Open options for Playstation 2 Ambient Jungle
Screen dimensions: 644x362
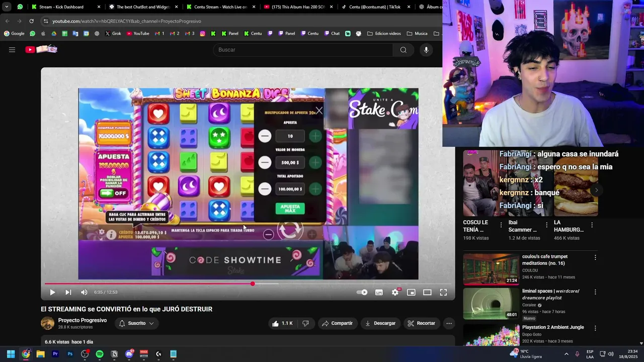595,328
